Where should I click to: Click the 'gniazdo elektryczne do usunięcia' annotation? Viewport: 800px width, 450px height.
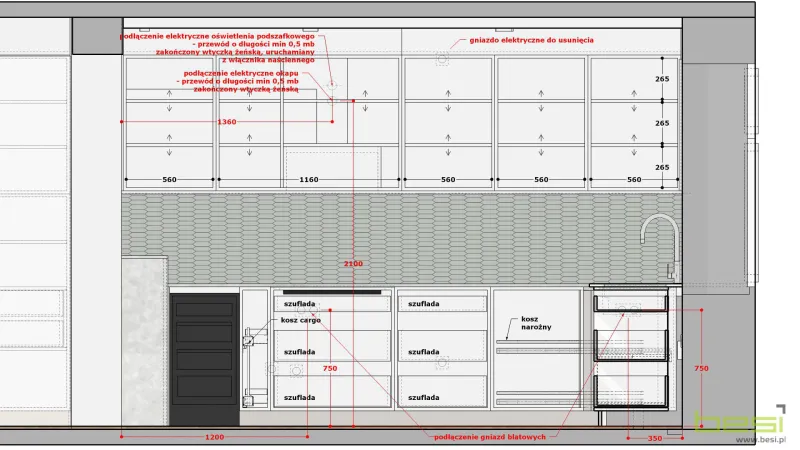pos(531,40)
